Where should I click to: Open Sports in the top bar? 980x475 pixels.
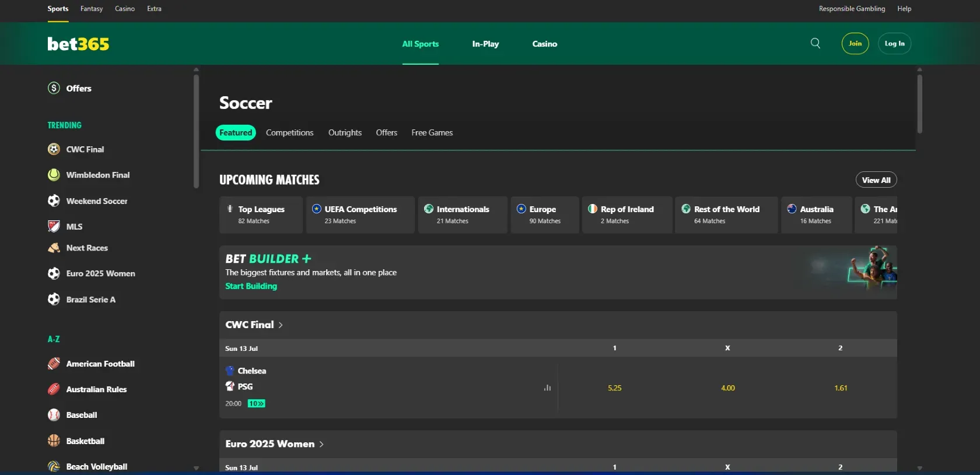click(58, 9)
